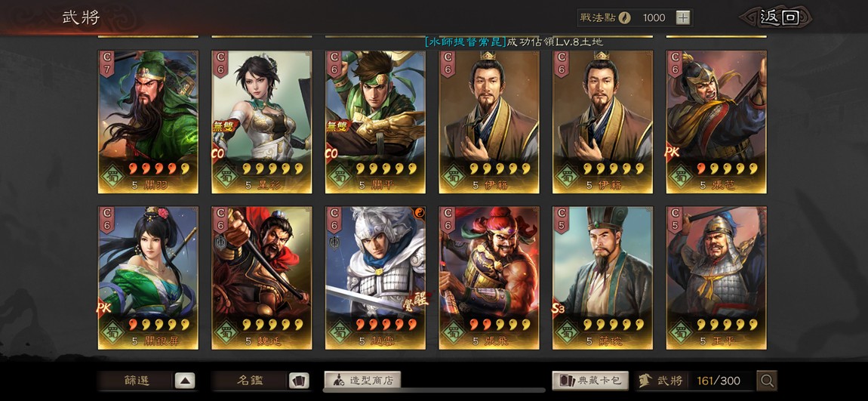Open the 名鑑 card collection icon
This screenshot has height=401, width=868.
click(x=299, y=381)
